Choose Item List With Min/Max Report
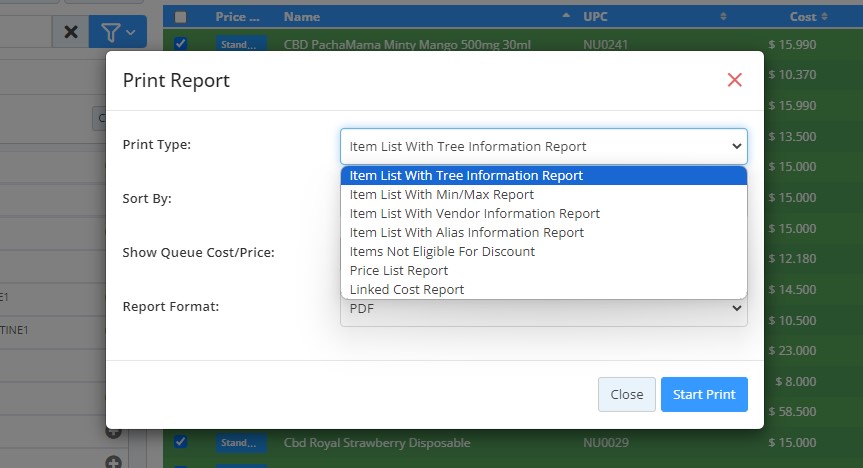 coord(544,194)
